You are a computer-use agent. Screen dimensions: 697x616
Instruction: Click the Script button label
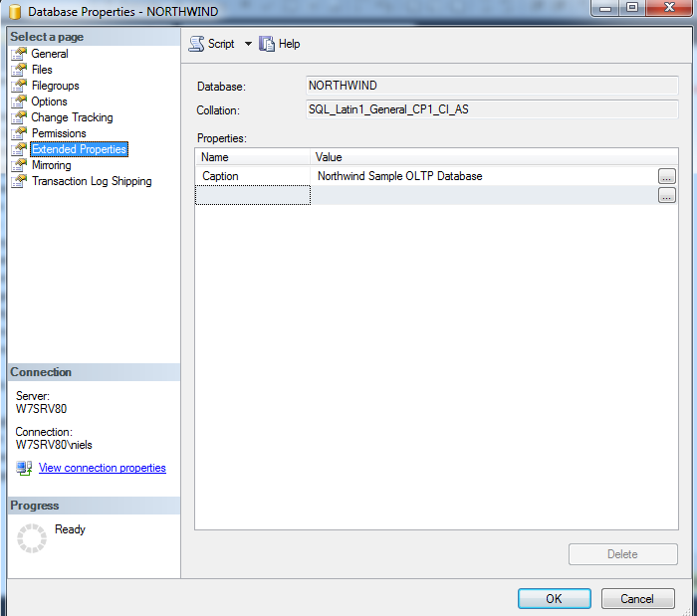(x=221, y=44)
